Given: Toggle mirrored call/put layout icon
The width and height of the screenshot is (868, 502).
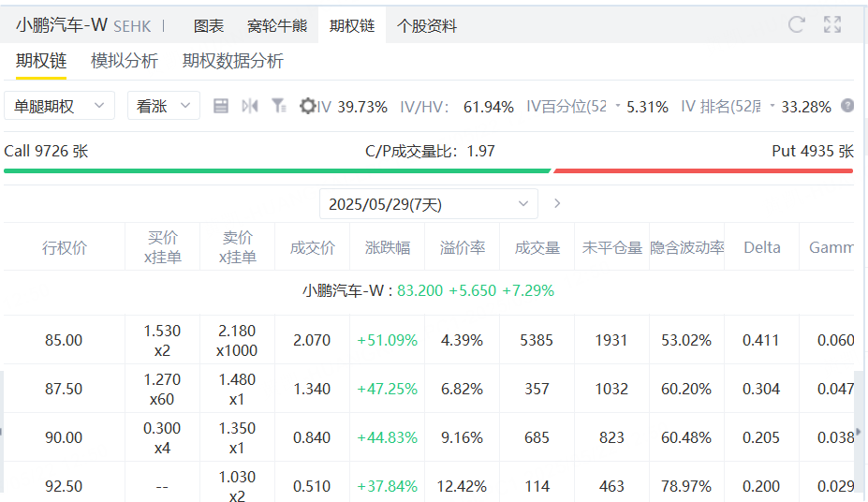Looking at the screenshot, I should 250,106.
